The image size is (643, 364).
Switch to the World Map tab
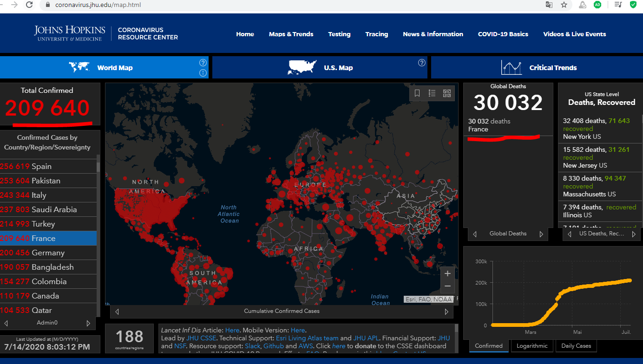105,67
